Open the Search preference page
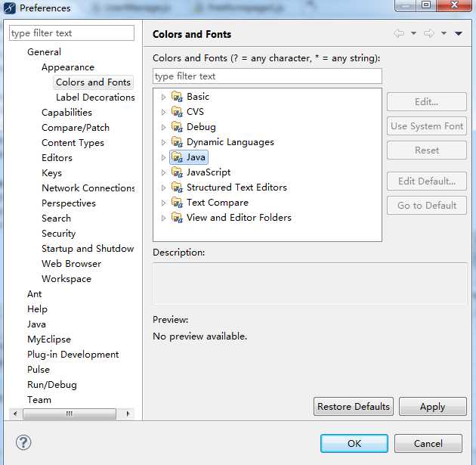Viewport: 476px width, 465px height. (x=56, y=219)
